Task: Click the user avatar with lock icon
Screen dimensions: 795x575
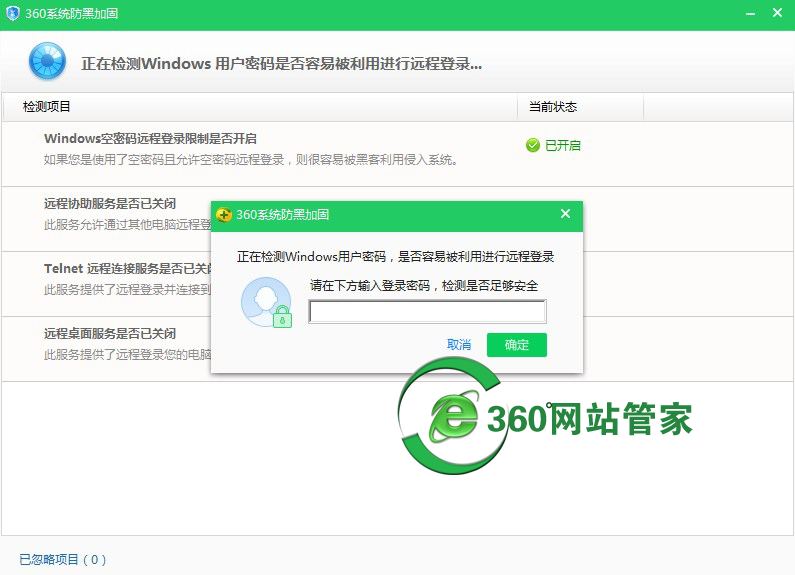Action: click(266, 302)
